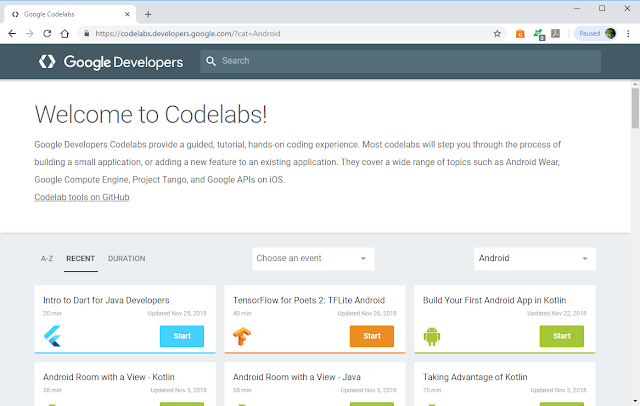
Task: Focus the Search input field
Action: [x=400, y=61]
